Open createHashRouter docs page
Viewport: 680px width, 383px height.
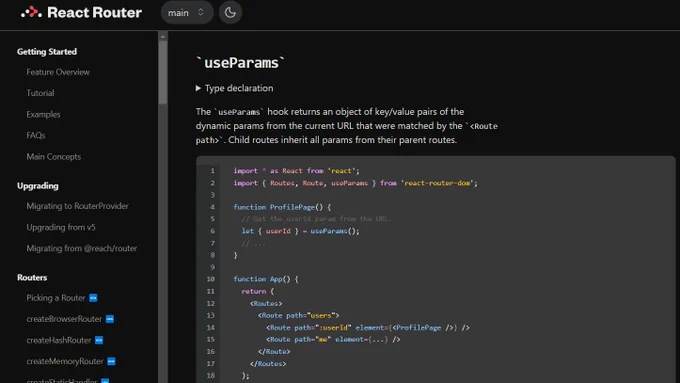click(59, 340)
